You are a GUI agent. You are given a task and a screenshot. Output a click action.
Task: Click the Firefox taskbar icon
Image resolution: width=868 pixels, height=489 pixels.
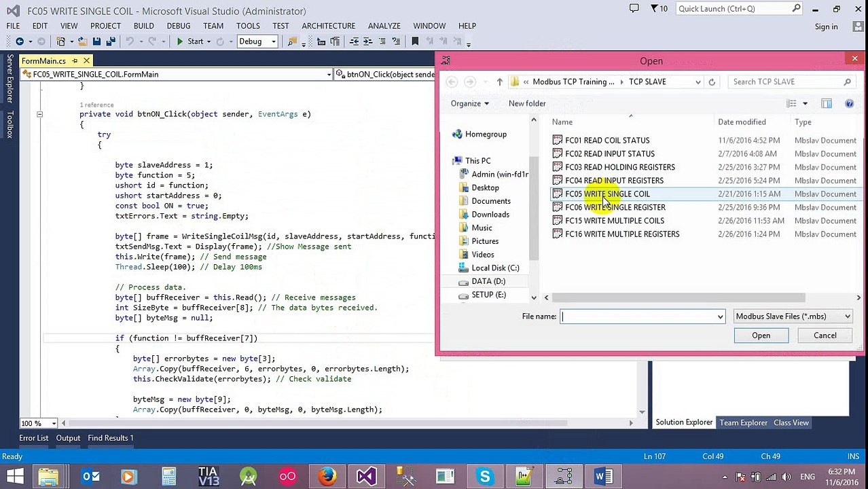tap(327, 476)
